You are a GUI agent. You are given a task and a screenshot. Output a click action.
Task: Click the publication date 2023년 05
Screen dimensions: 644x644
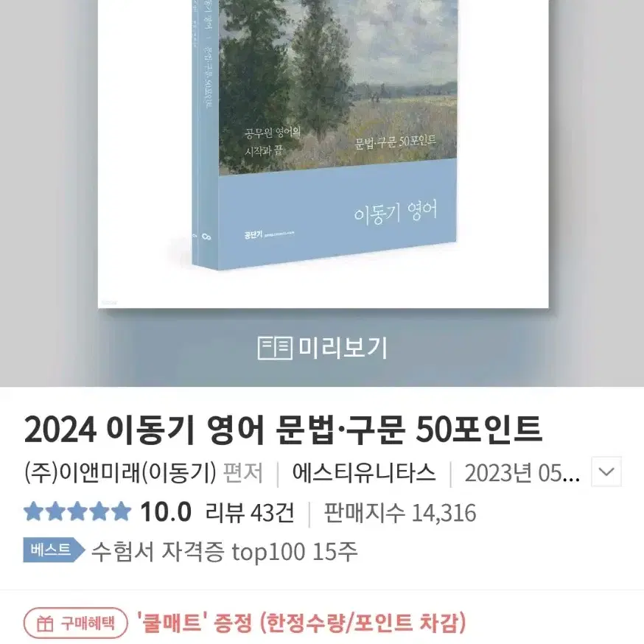(x=522, y=473)
